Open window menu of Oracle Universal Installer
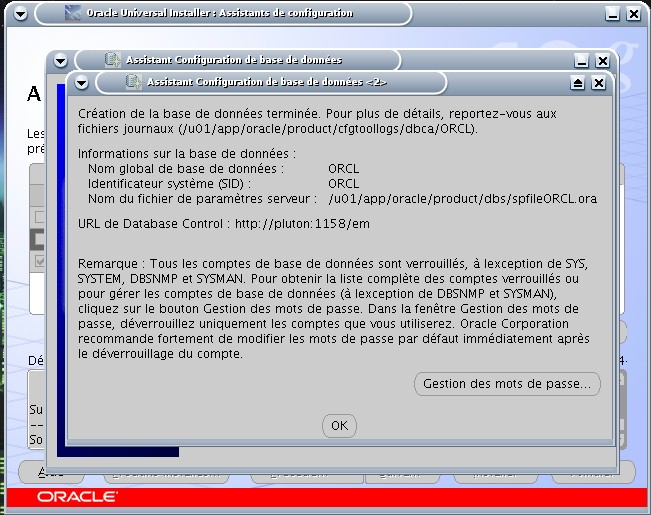The height and width of the screenshot is (515, 651). coord(20,14)
